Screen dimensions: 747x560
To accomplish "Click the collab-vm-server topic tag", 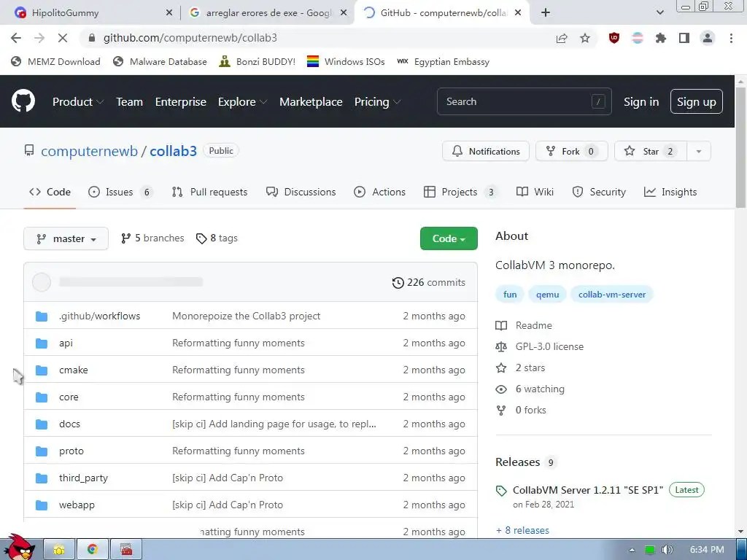I will [612, 295].
